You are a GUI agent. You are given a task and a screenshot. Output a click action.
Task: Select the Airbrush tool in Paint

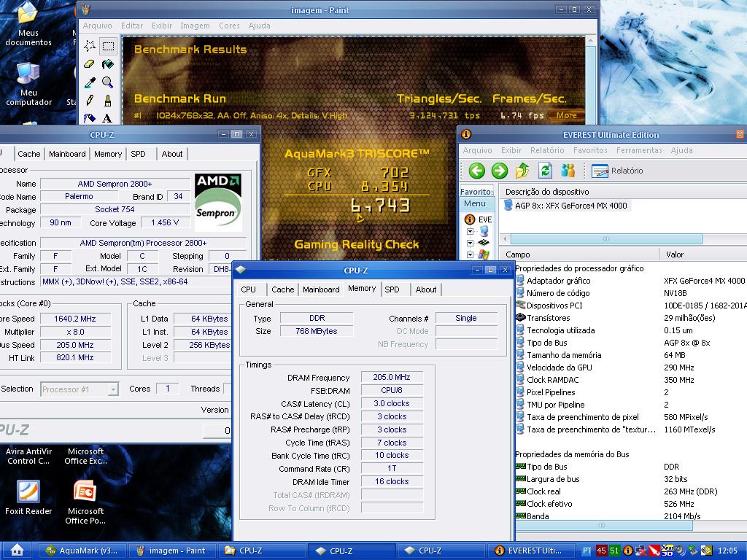click(x=90, y=117)
